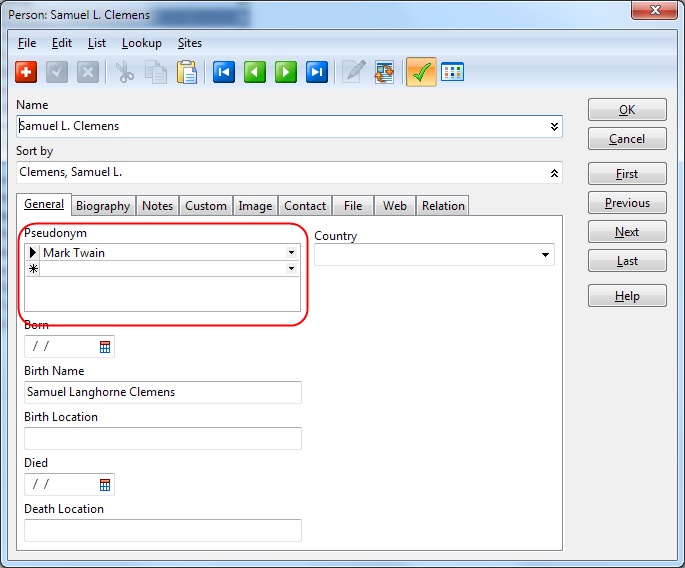Click the Help button
This screenshot has height=568, width=685.
(x=627, y=296)
